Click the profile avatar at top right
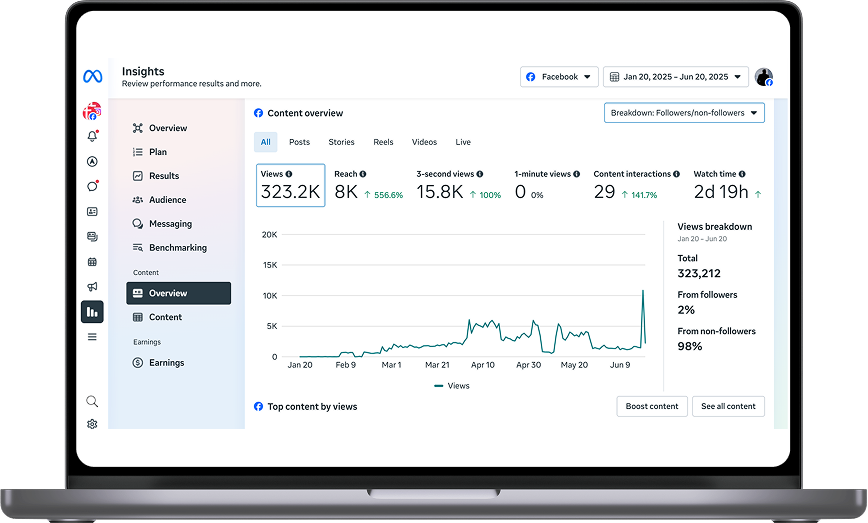 click(x=763, y=77)
